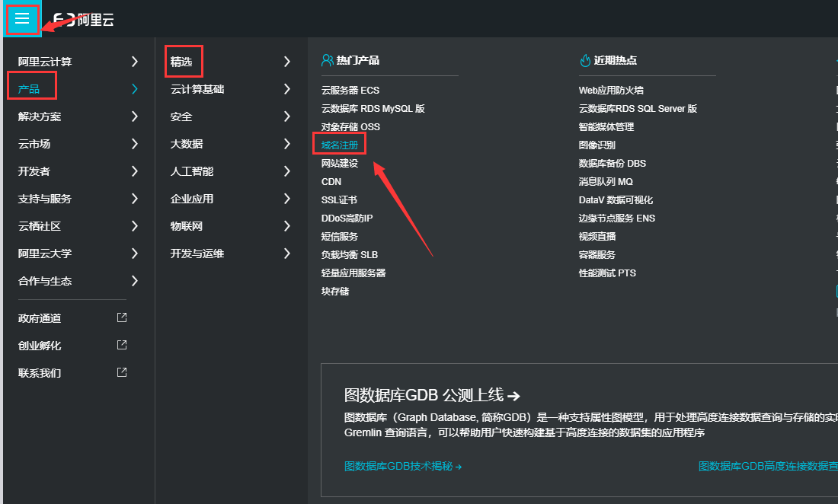
Task: Open 对象存储 OSS product
Action: coord(350,126)
